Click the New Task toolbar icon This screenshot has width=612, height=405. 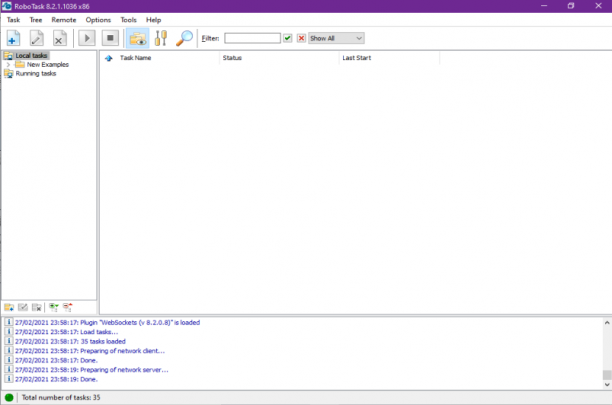(13, 38)
